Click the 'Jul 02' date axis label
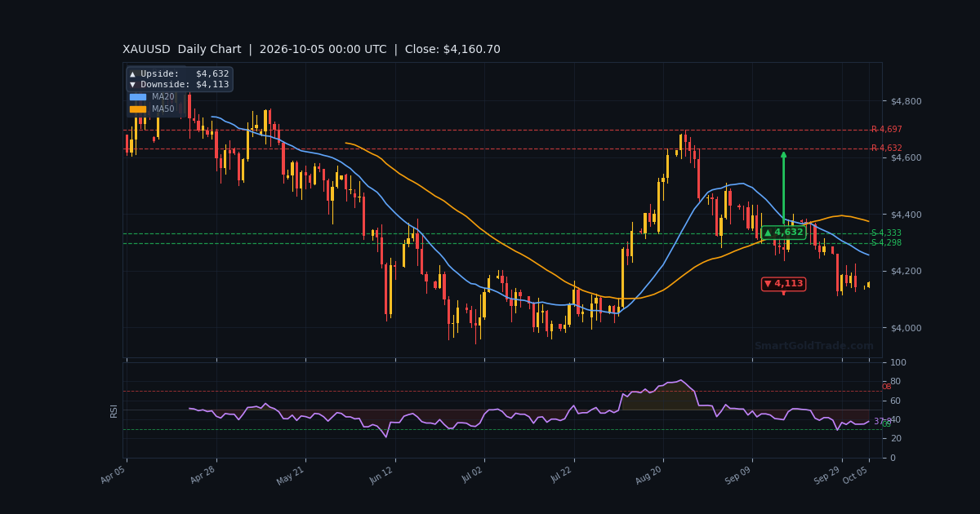 471,475
